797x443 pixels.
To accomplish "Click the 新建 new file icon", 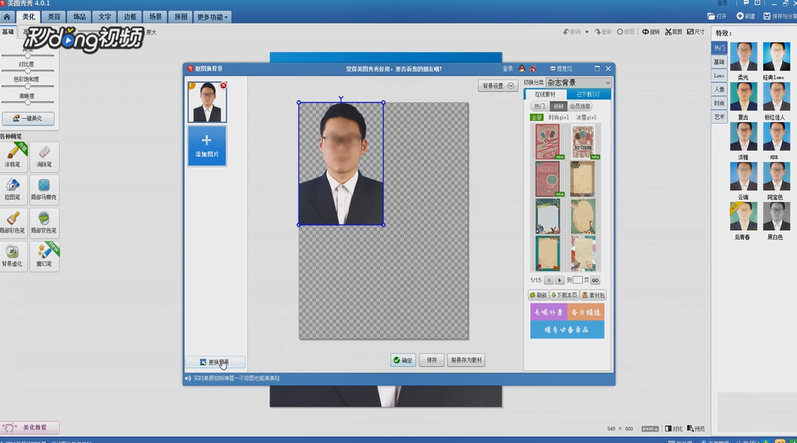I will coord(746,16).
